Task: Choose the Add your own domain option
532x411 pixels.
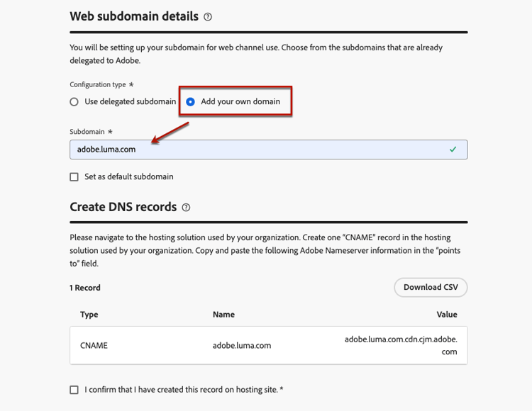Action: click(x=190, y=102)
